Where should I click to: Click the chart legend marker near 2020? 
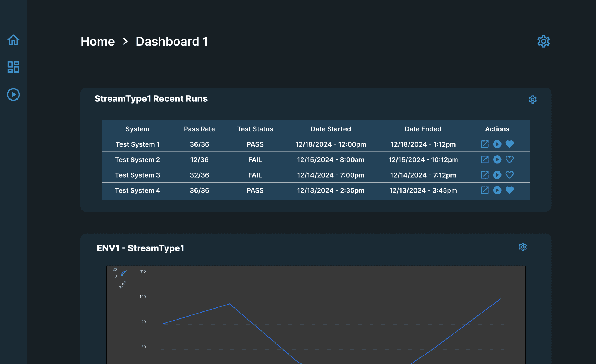(x=124, y=273)
